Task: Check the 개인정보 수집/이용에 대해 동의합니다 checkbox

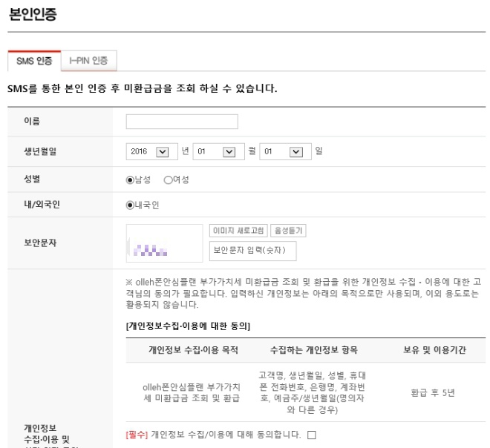Action: [312, 435]
